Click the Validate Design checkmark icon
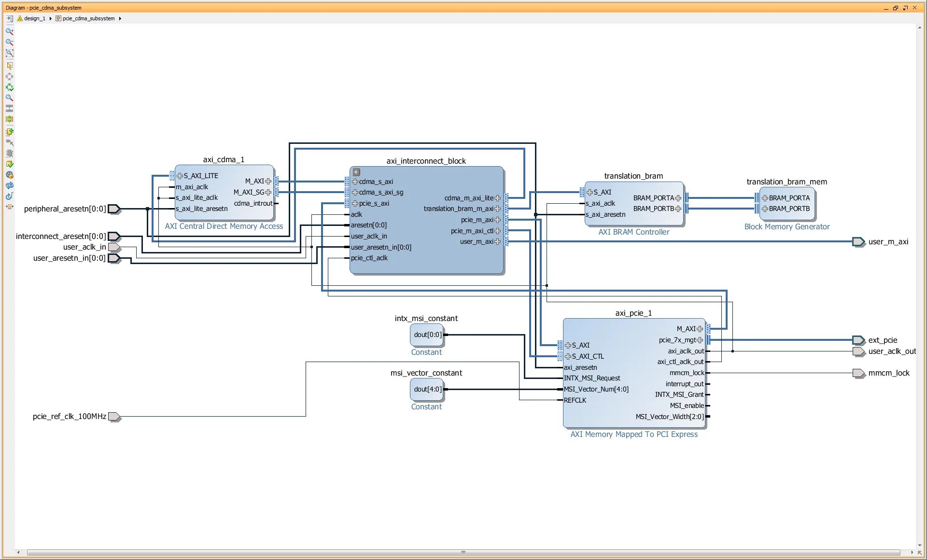This screenshot has width=927, height=560. [x=9, y=165]
